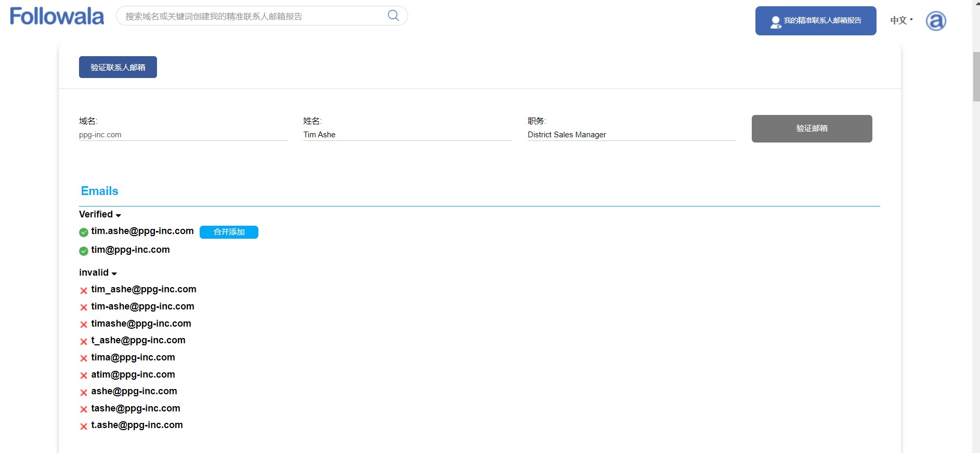This screenshot has width=980, height=453.
Task: Click green check icon beside tim@ppg-inc.com
Action: click(84, 251)
